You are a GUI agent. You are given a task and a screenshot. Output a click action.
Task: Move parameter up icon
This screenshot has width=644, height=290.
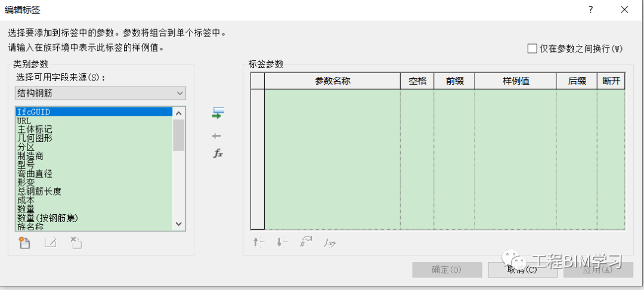[x=259, y=242]
